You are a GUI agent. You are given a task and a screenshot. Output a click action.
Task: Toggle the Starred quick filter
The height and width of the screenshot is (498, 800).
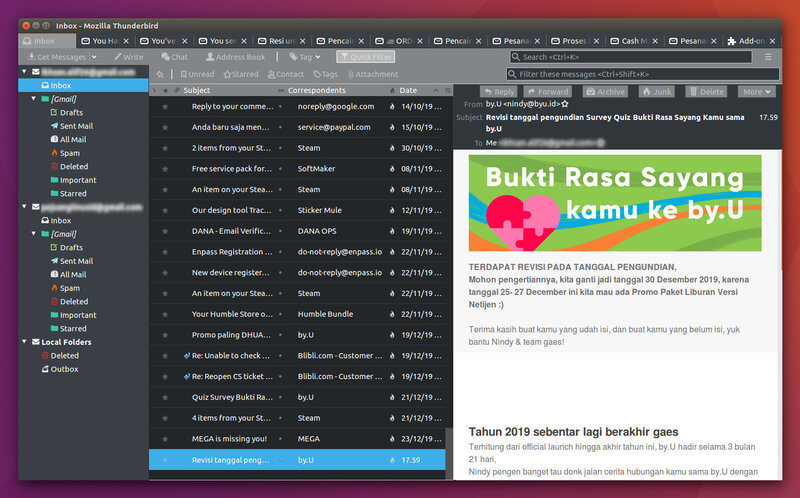241,74
